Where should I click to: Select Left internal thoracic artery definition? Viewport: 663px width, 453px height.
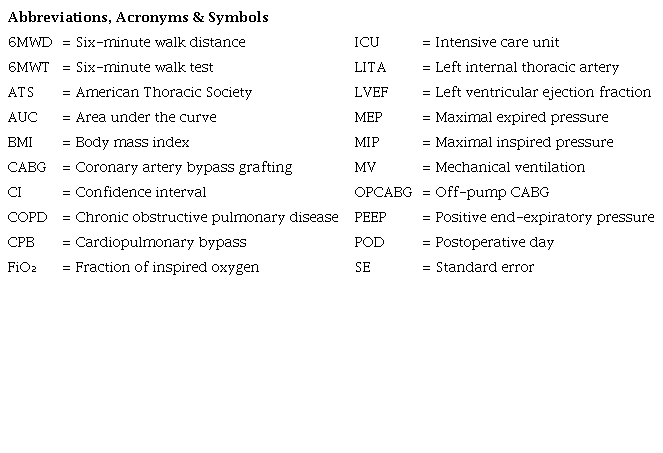point(526,68)
